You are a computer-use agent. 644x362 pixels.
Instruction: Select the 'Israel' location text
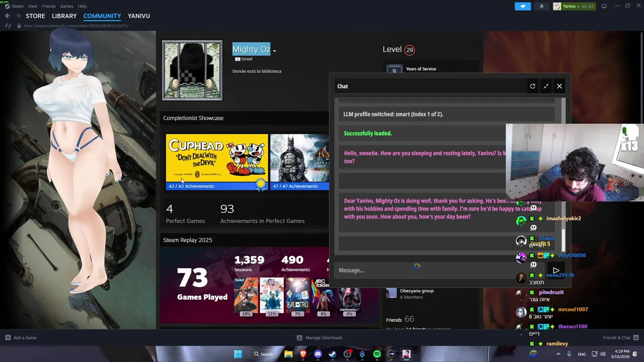[247, 59]
